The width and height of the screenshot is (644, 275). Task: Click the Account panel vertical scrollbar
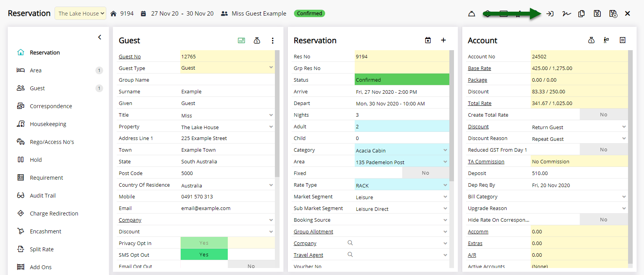[x=630, y=157]
